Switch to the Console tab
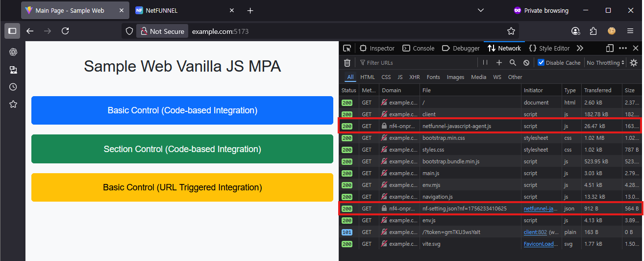644x261 pixels. click(418, 48)
